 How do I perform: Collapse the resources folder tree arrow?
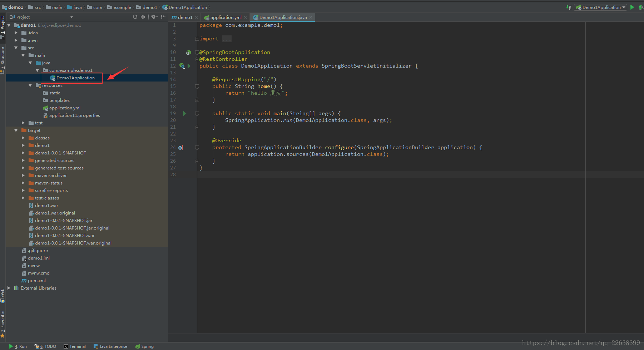[x=30, y=85]
